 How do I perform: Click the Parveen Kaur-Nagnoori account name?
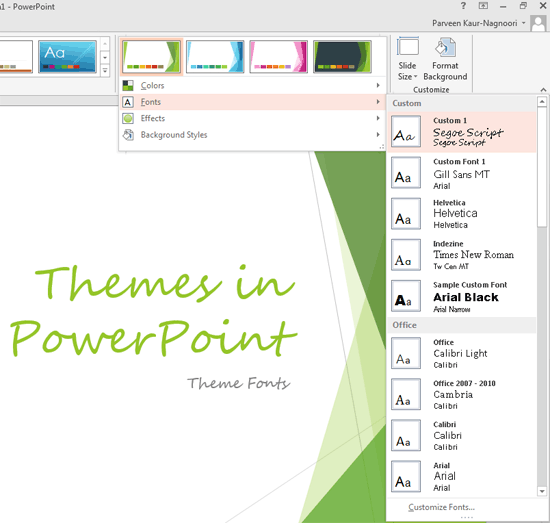pyautogui.click(x=475, y=23)
